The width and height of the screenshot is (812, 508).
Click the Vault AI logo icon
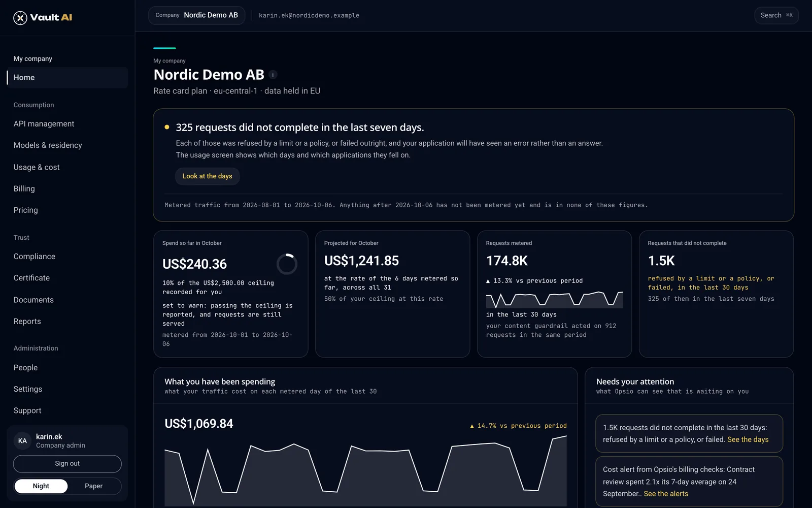pos(20,18)
